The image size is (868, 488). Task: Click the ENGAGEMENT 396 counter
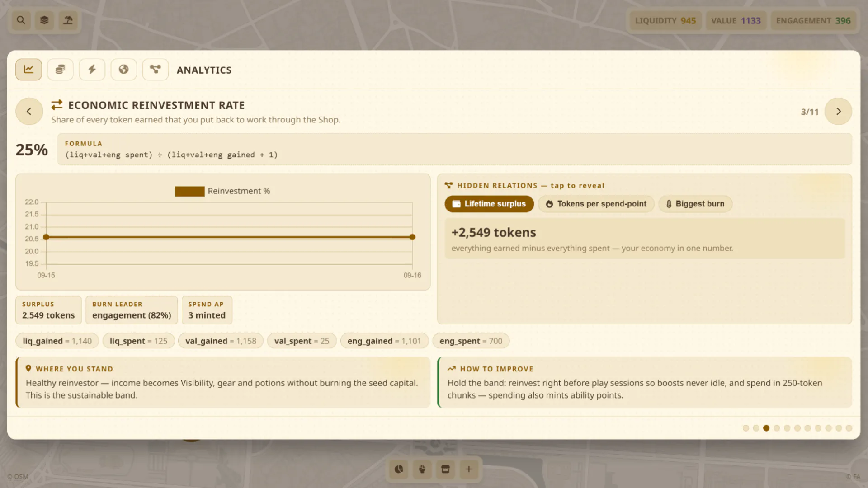coord(813,21)
